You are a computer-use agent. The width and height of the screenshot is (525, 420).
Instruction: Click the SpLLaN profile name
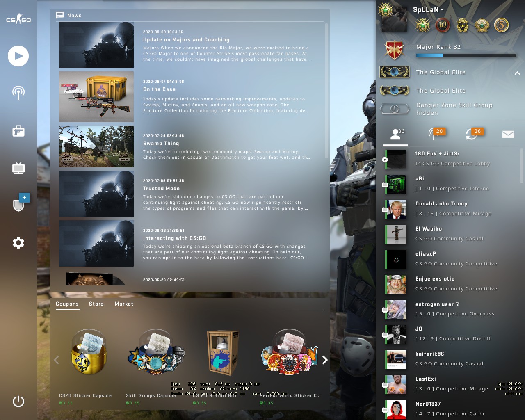[x=428, y=9]
